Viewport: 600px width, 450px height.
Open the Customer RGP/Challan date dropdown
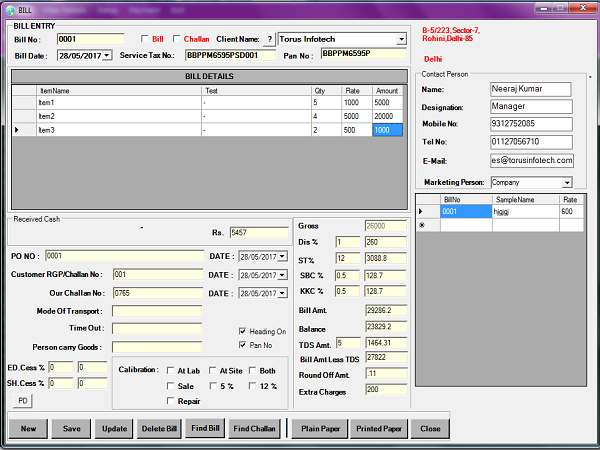pos(282,275)
